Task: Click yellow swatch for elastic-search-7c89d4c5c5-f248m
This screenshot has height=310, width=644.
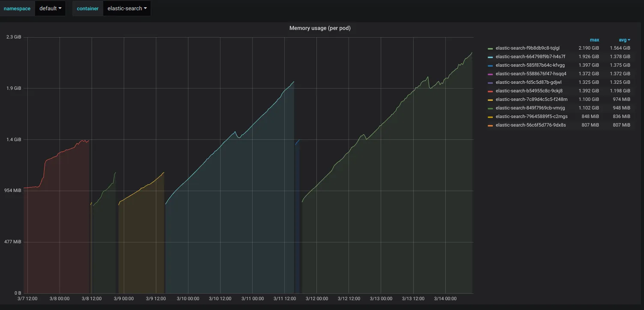Action: pyautogui.click(x=490, y=100)
